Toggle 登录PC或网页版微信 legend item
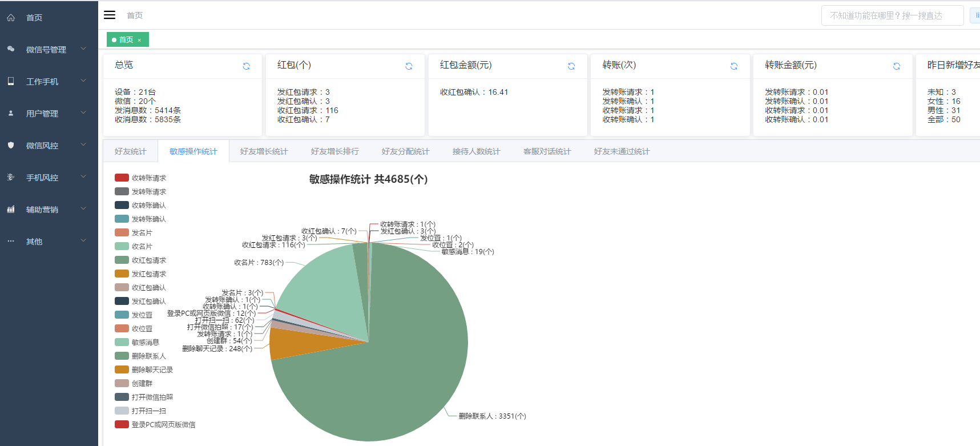This screenshot has width=980, height=446. pos(155,425)
